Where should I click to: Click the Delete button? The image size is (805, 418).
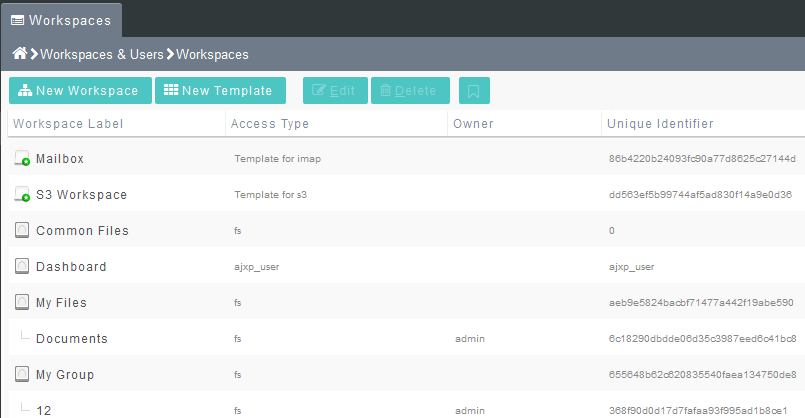pyautogui.click(x=410, y=91)
